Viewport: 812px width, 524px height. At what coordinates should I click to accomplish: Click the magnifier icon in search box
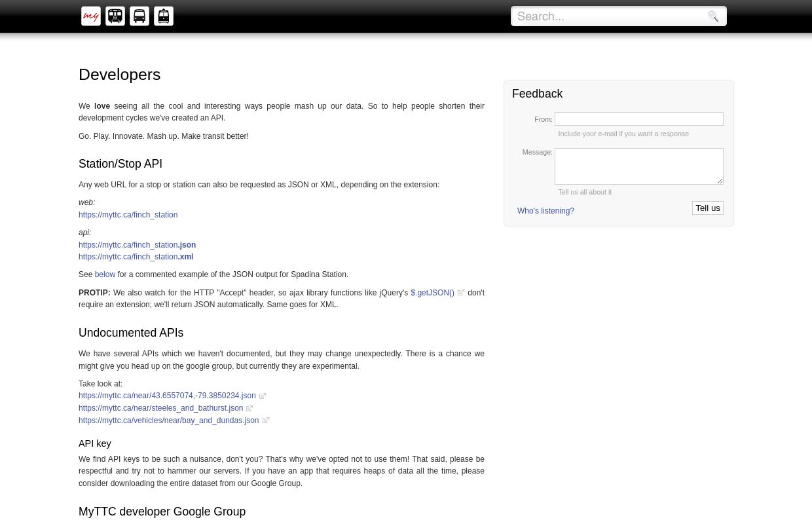(713, 16)
